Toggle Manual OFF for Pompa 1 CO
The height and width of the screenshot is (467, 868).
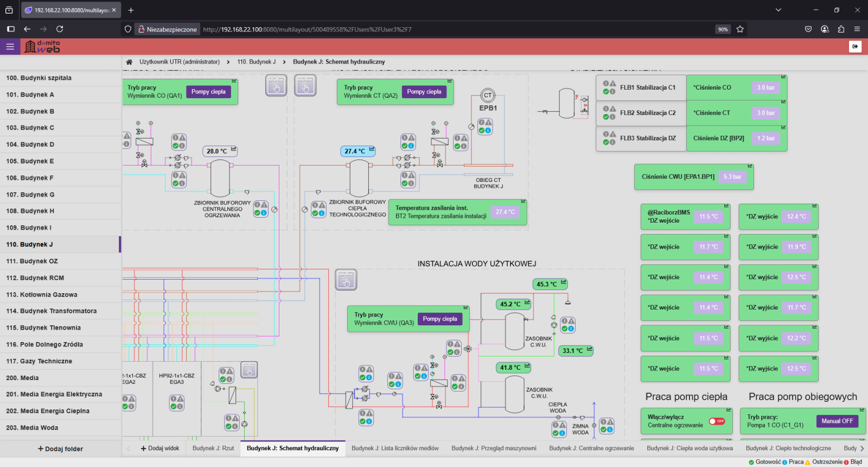pyautogui.click(x=837, y=421)
